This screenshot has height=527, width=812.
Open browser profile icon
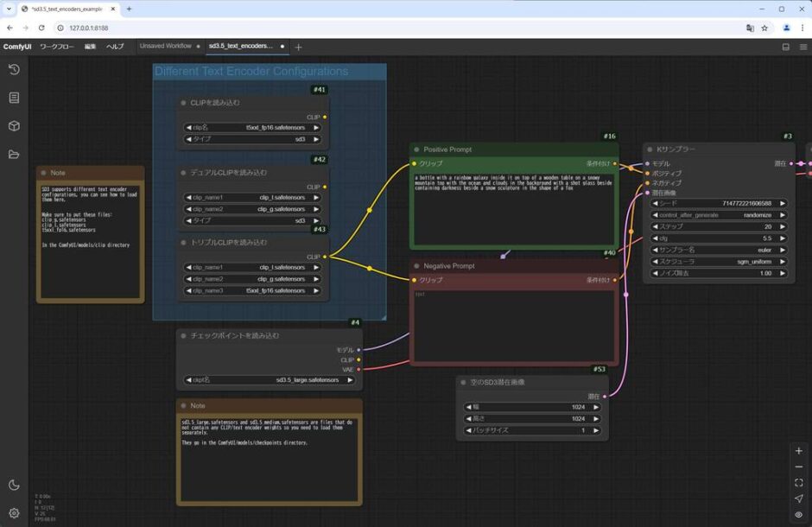pyautogui.click(x=786, y=28)
